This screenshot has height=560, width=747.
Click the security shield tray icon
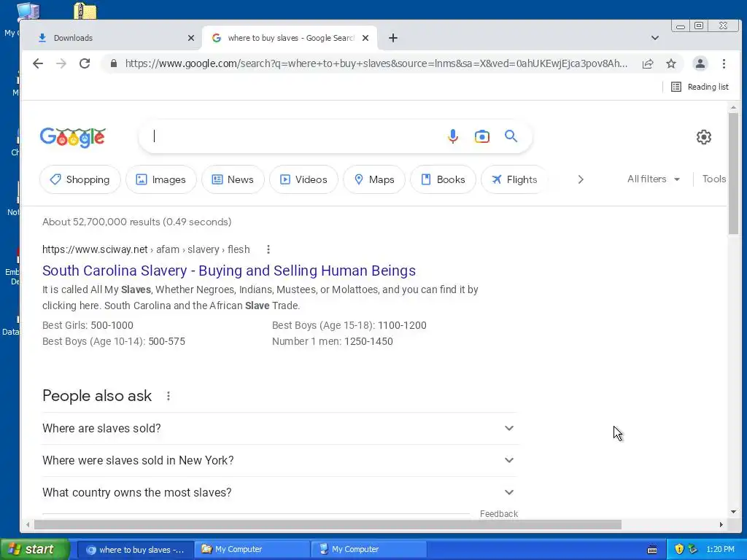pyautogui.click(x=679, y=550)
